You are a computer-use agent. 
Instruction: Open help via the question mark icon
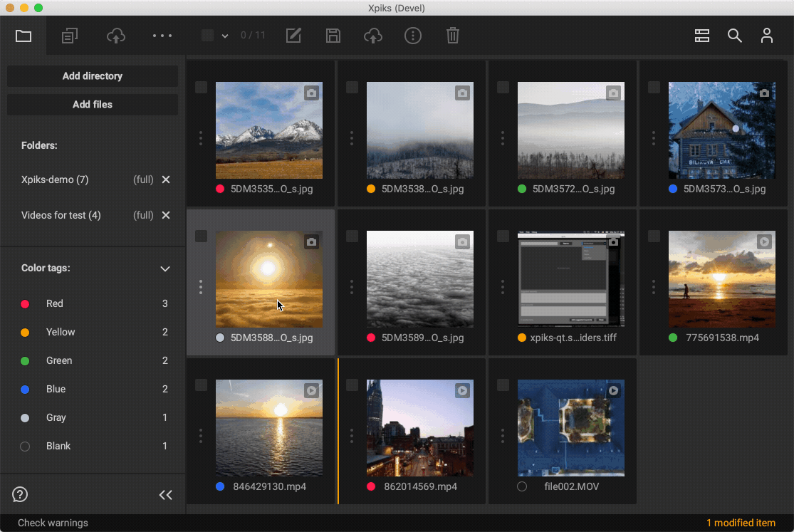[x=19, y=494]
